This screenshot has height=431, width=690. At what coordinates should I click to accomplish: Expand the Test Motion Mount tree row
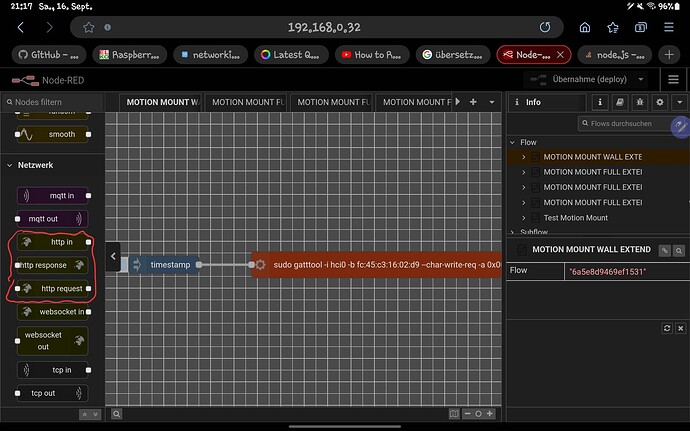point(524,218)
